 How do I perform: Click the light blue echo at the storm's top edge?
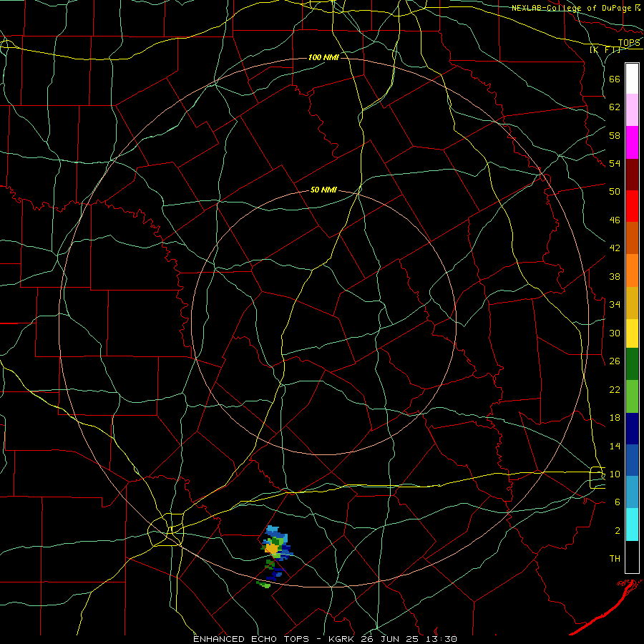[x=273, y=529]
